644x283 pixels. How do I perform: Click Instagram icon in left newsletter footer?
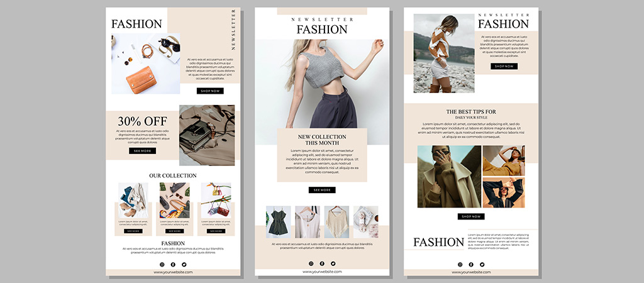pos(162,264)
